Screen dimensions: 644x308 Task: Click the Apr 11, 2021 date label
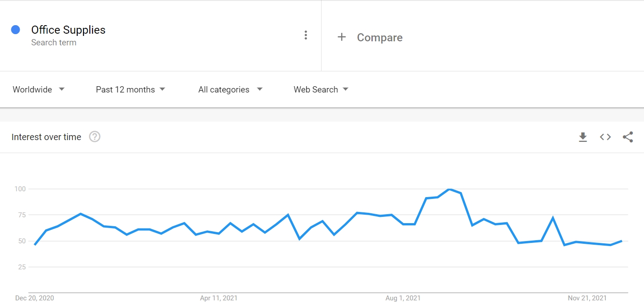pyautogui.click(x=219, y=298)
